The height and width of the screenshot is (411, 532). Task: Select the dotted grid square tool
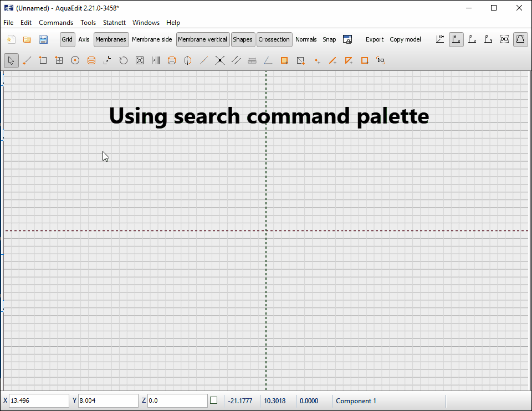(x=59, y=61)
